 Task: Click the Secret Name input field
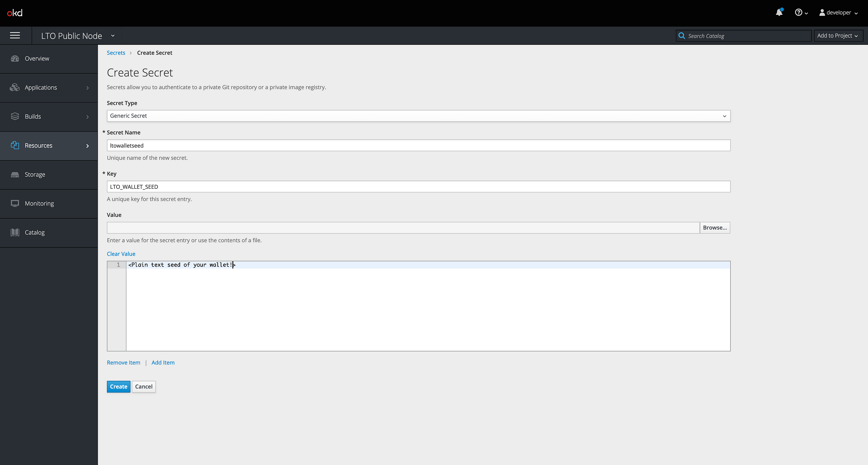(x=418, y=145)
